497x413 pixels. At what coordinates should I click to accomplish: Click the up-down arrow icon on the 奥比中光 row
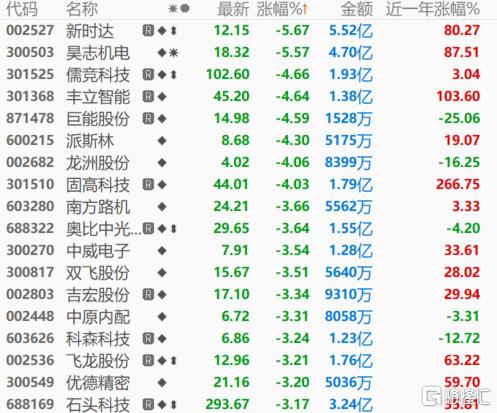pyautogui.click(x=173, y=229)
